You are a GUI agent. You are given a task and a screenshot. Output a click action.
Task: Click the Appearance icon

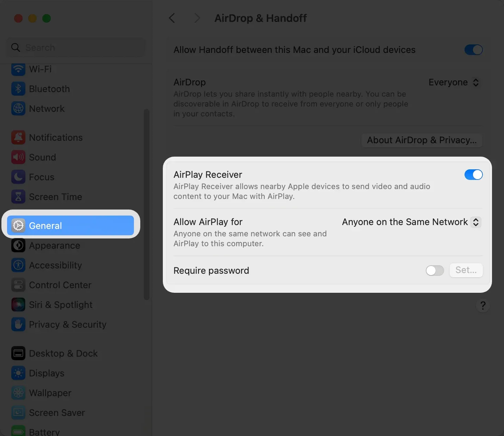[x=18, y=246]
